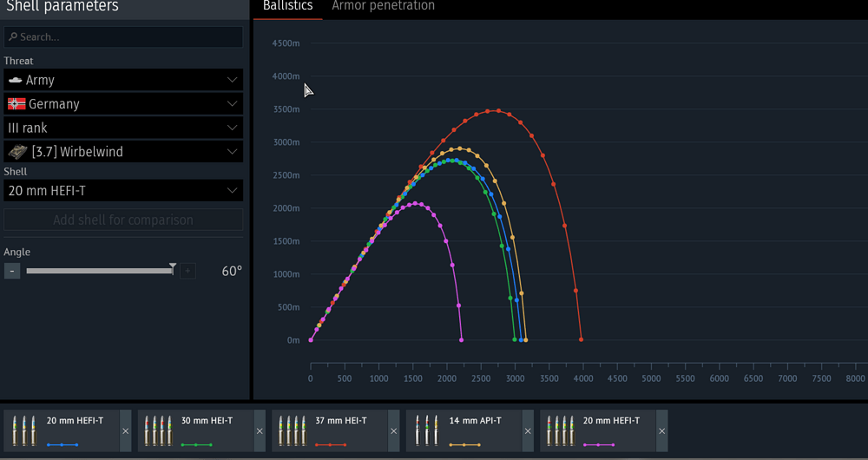Select the Ballistics tab
This screenshot has height=460, width=868.
click(287, 7)
